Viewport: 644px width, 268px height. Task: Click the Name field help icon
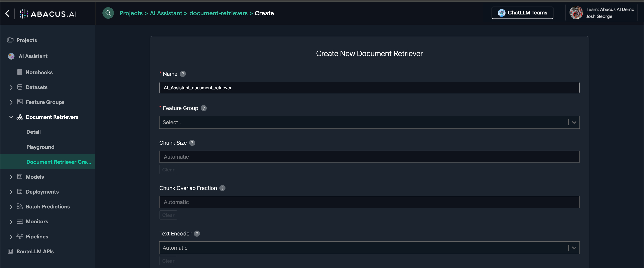pos(183,74)
